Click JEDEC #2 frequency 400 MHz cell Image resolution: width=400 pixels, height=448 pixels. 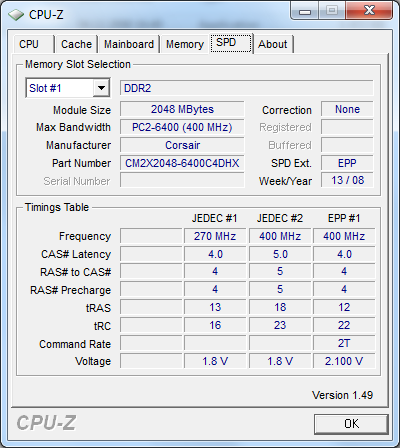280,236
